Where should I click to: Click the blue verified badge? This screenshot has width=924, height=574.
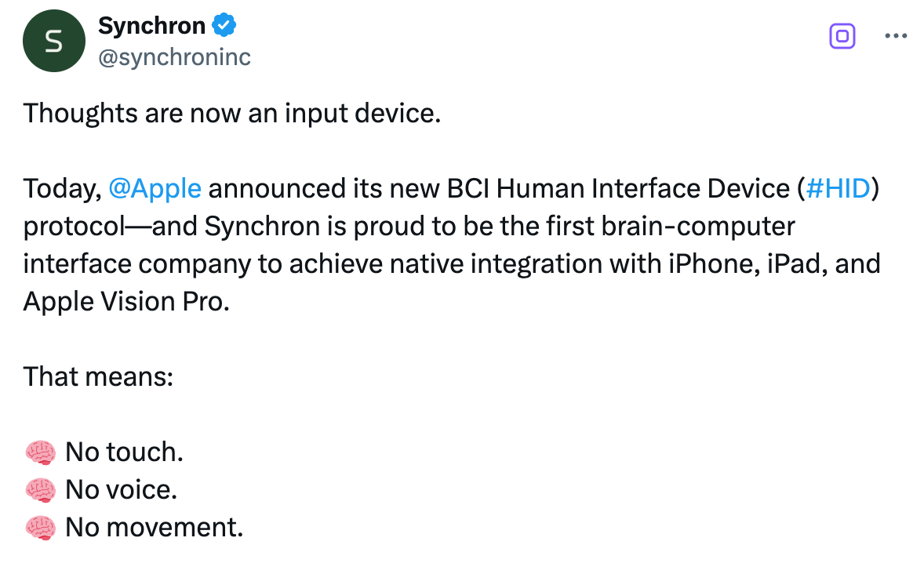[225, 26]
